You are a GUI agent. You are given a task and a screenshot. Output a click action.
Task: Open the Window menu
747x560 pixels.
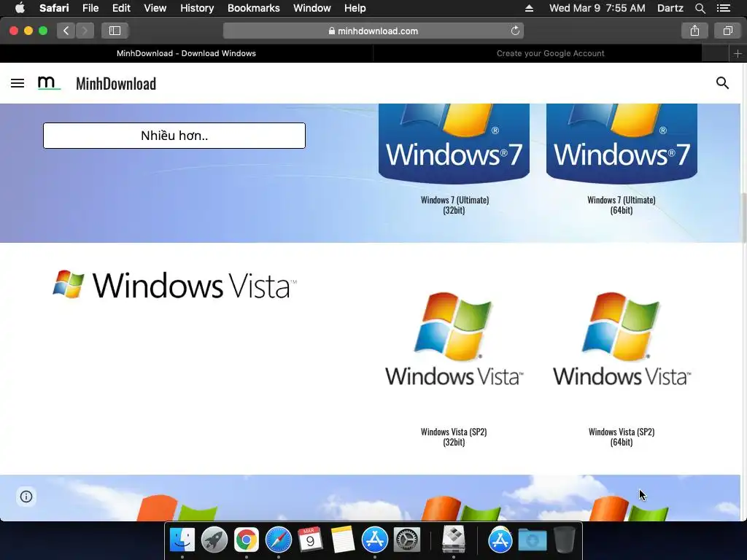pos(311,8)
